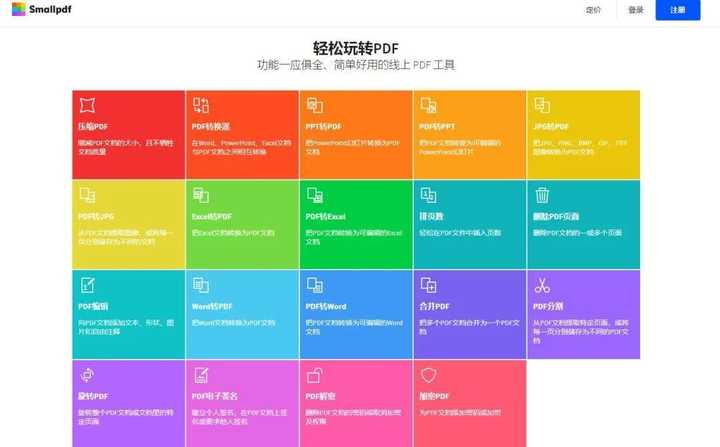Click the 压缩PDF compress icon
This screenshot has height=447, width=720.
pyautogui.click(x=87, y=105)
